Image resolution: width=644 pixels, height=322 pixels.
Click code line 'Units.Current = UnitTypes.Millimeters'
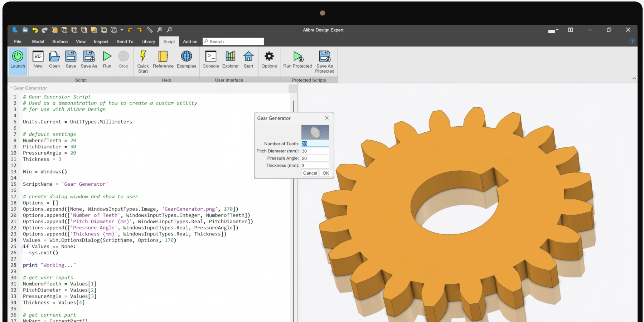click(77, 122)
